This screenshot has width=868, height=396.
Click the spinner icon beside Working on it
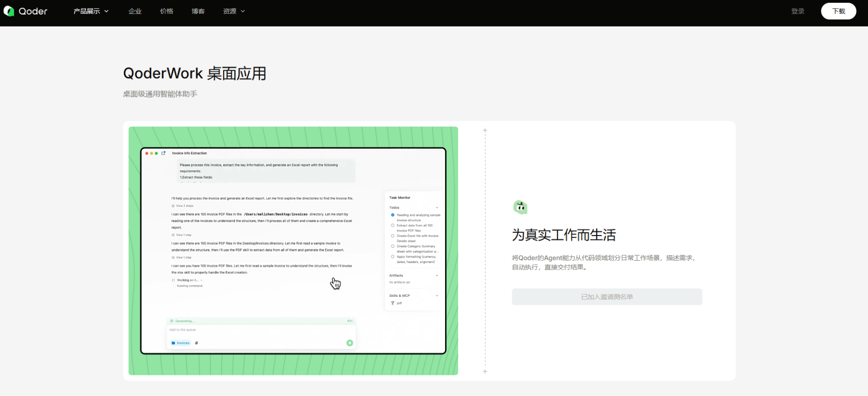(174, 280)
